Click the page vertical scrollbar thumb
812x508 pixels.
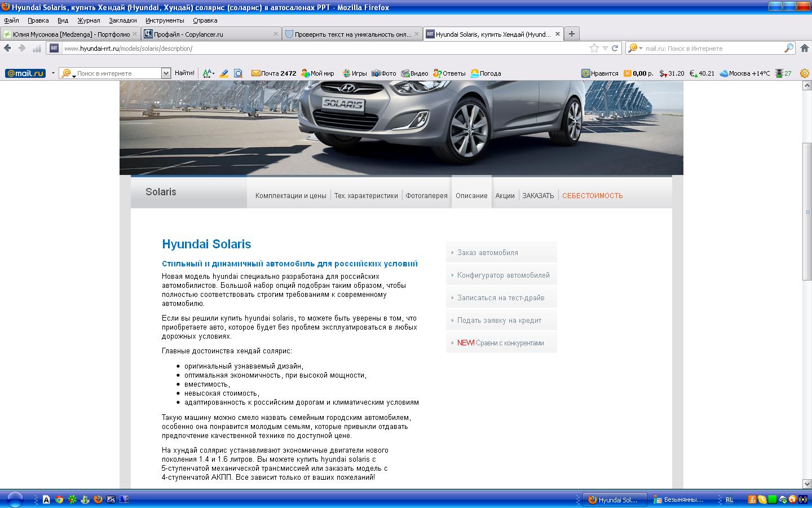pyautogui.click(x=807, y=212)
